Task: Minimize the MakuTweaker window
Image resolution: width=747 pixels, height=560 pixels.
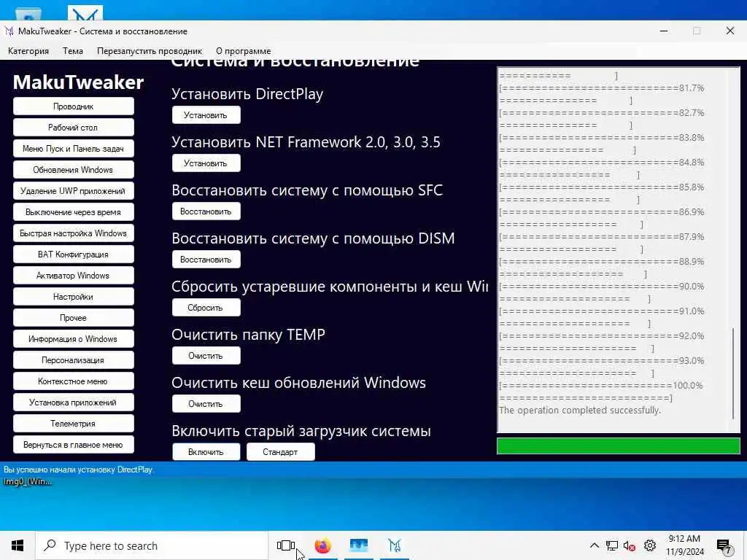Action: [x=664, y=31]
